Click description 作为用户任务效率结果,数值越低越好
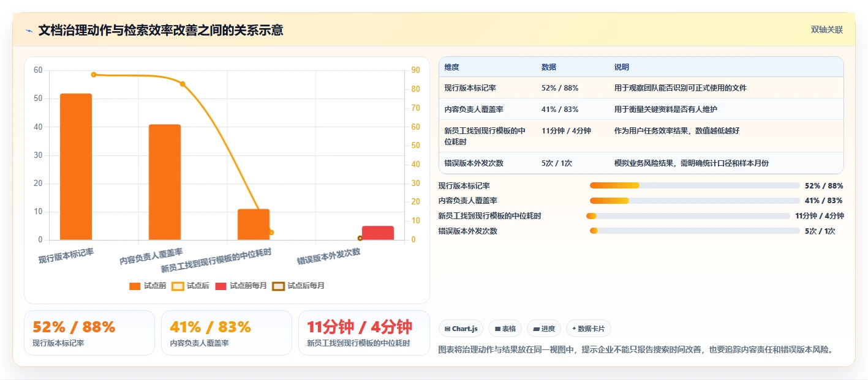This screenshot has height=380, width=868. [677, 131]
